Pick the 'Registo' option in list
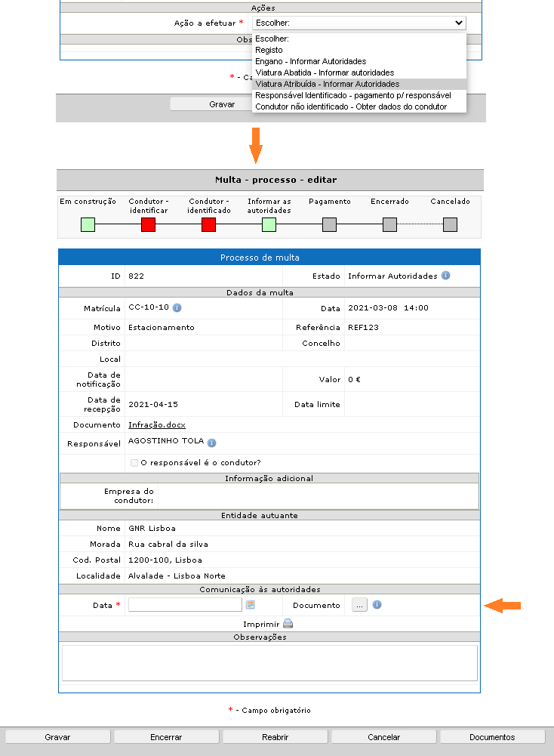 coord(269,50)
